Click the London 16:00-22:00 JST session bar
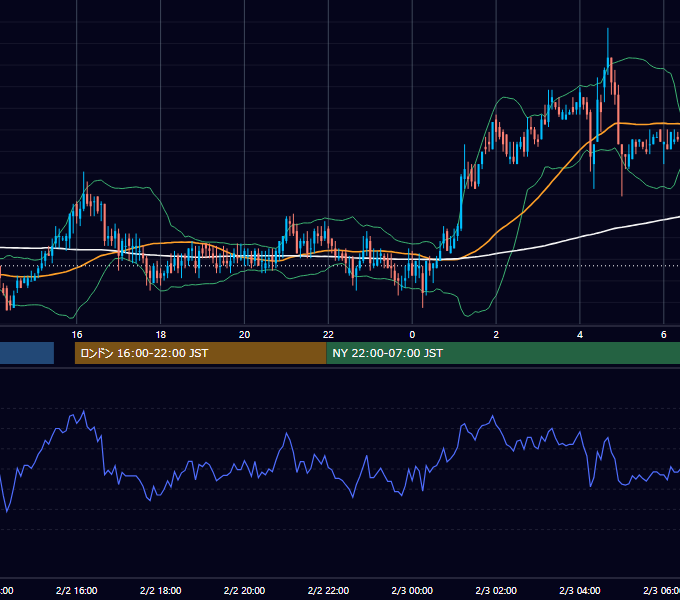The width and height of the screenshot is (680, 600). [x=200, y=353]
